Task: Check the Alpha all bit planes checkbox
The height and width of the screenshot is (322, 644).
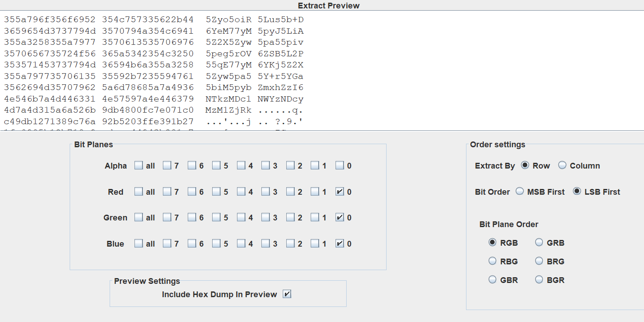Action: 139,165
